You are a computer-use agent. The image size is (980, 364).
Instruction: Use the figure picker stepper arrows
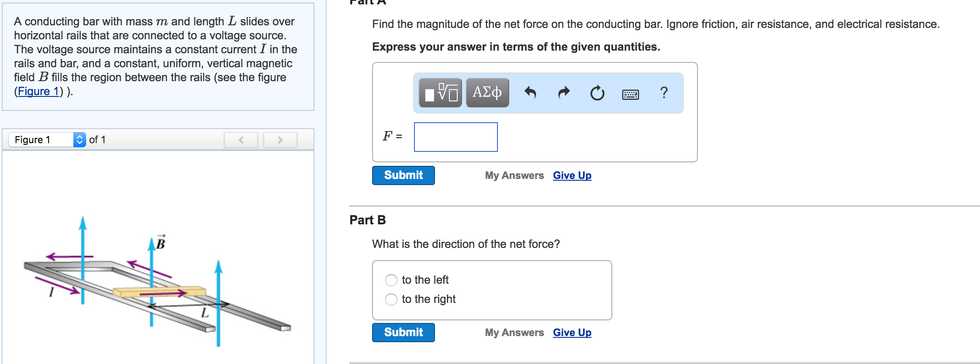point(80,140)
